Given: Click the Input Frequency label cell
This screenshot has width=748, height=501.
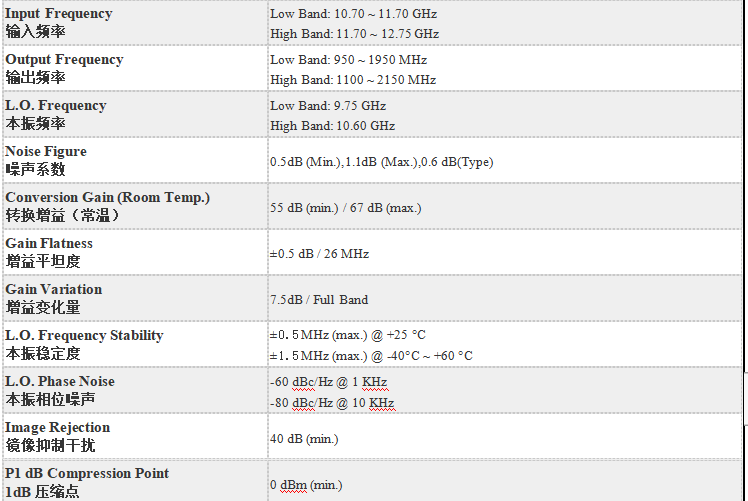Looking at the screenshot, I should point(135,23).
